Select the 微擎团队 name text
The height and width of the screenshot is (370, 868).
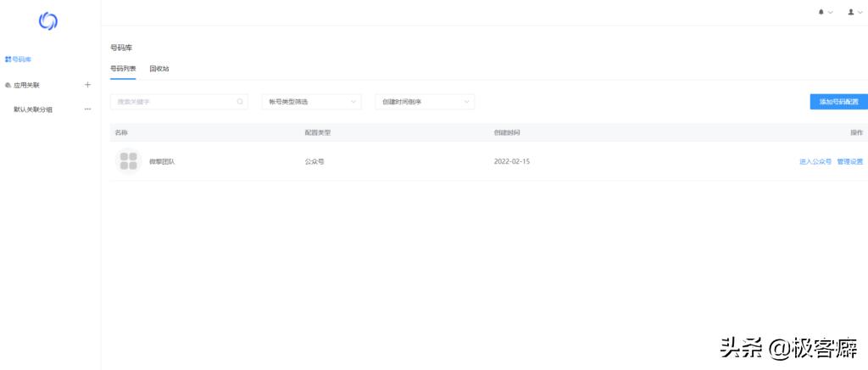point(162,162)
